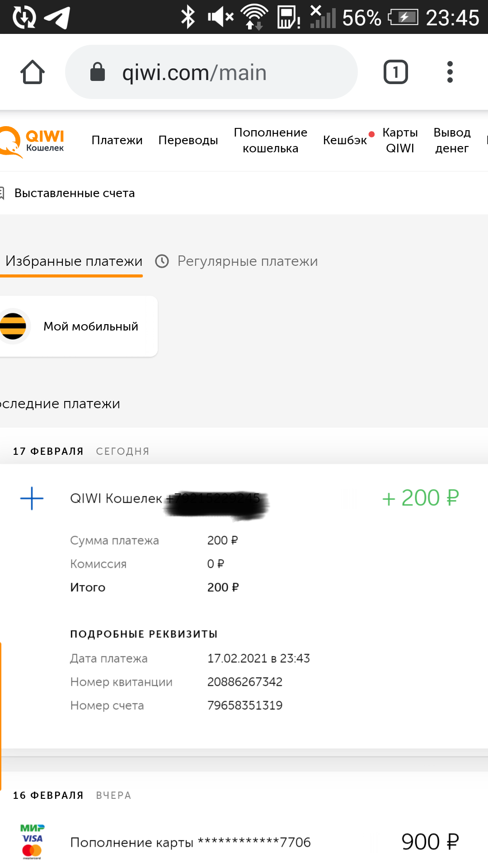This screenshot has height=868, width=488.
Task: Tap the MIR VISA card icon
Action: (32, 842)
